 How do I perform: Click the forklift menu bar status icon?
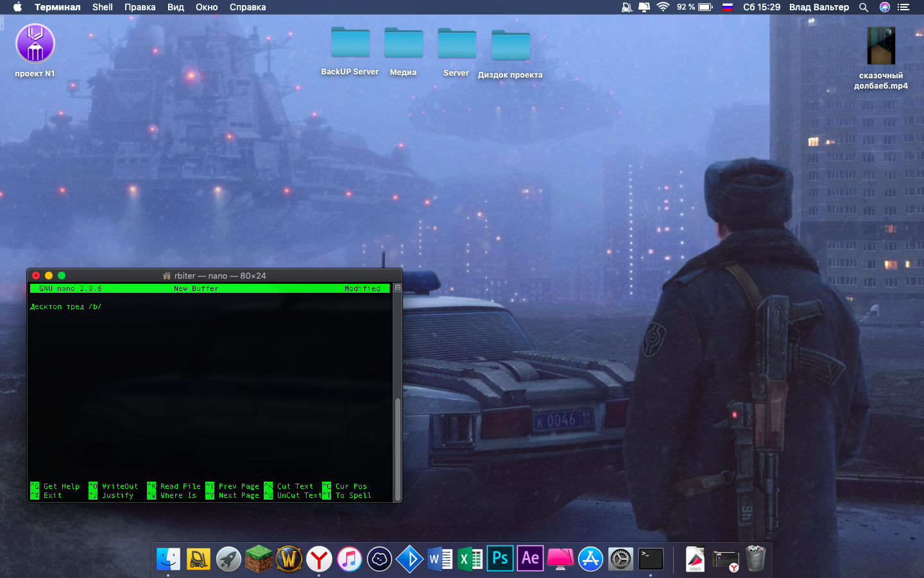pos(627,7)
